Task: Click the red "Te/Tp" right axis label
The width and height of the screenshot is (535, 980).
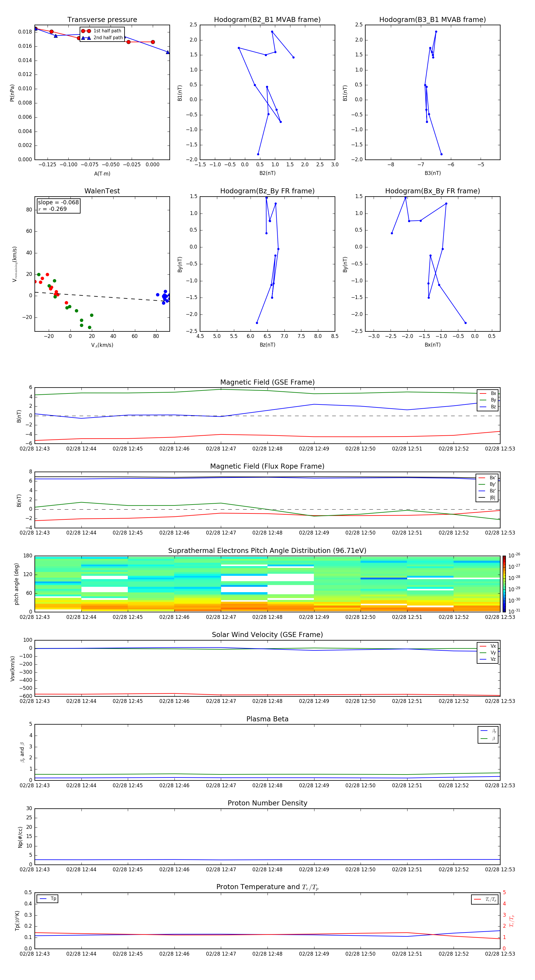Action: (512, 921)
